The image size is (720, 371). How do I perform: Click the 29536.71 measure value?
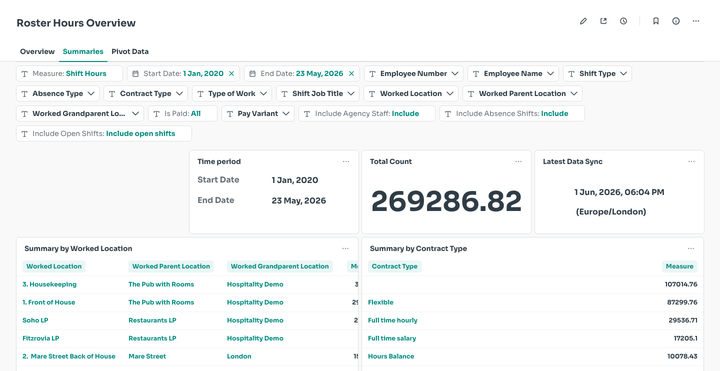coord(683,320)
